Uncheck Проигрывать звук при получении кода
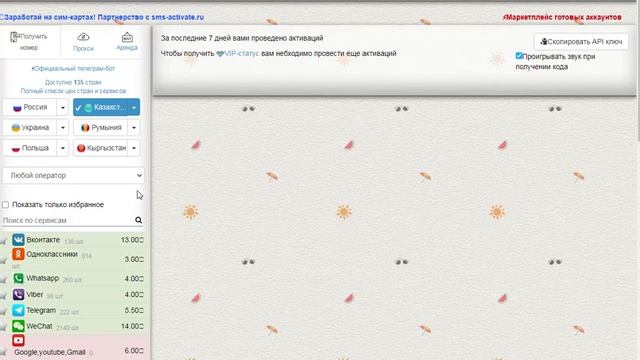This screenshot has width=640, height=360. coord(519,56)
